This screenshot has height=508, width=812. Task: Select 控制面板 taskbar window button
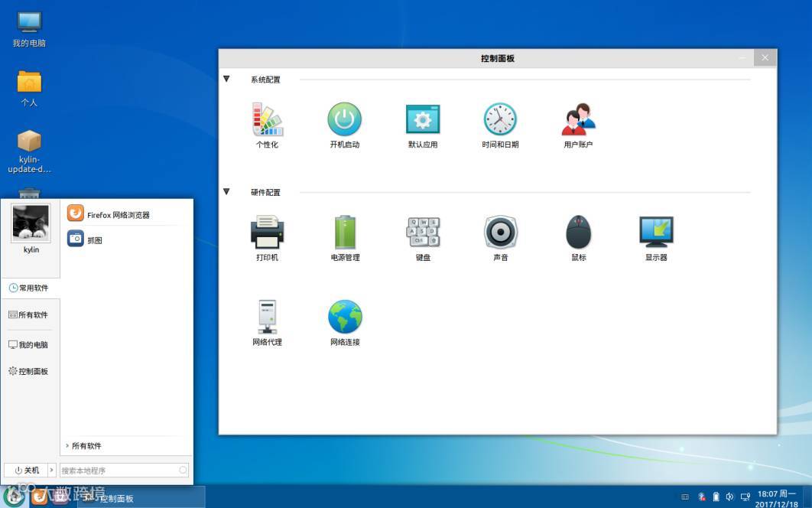[x=141, y=498]
